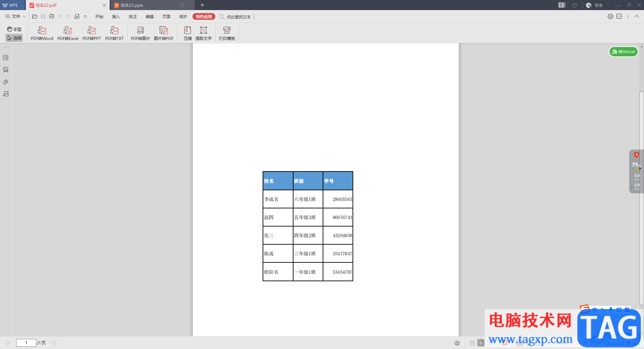Select the 选择 selection tool
Viewport: 644px width, 349px height.
pyautogui.click(x=14, y=38)
